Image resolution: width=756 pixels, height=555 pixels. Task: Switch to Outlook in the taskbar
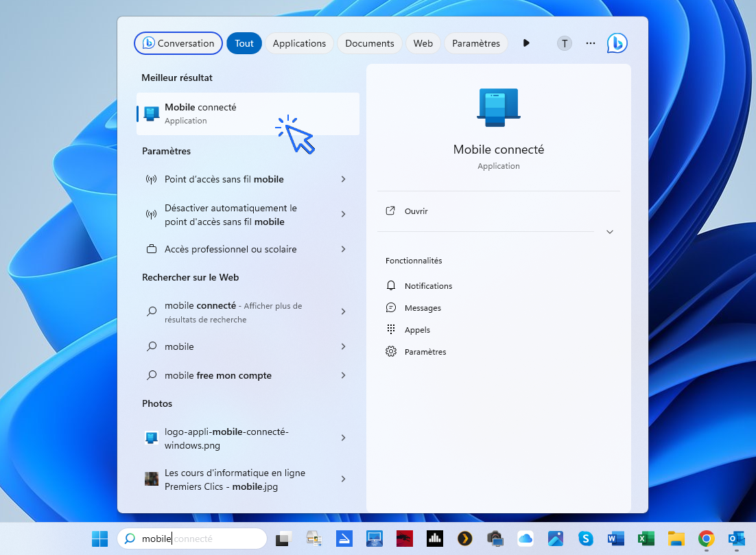point(736,539)
